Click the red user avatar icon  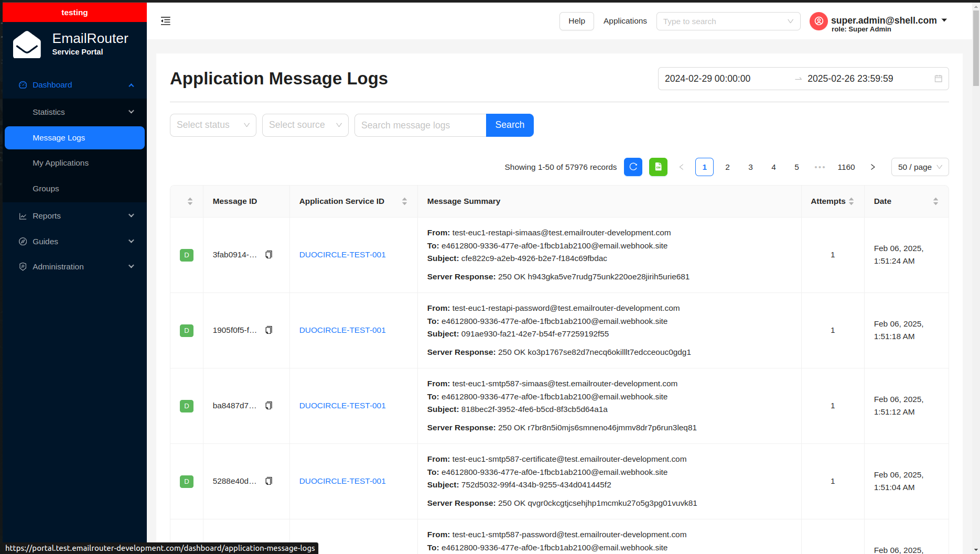coord(819,21)
